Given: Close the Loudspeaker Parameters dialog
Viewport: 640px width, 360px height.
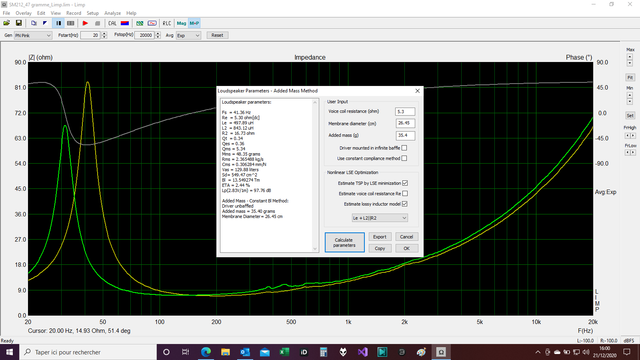Looking at the screenshot, I should (417, 91).
